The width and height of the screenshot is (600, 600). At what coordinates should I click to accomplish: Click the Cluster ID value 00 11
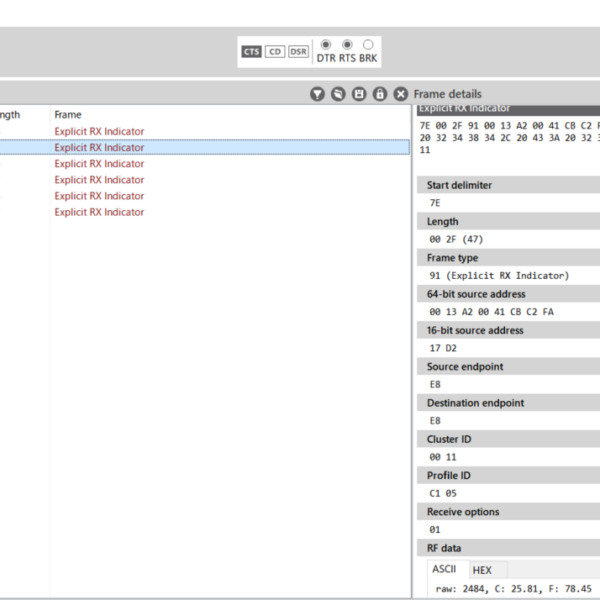click(x=442, y=457)
